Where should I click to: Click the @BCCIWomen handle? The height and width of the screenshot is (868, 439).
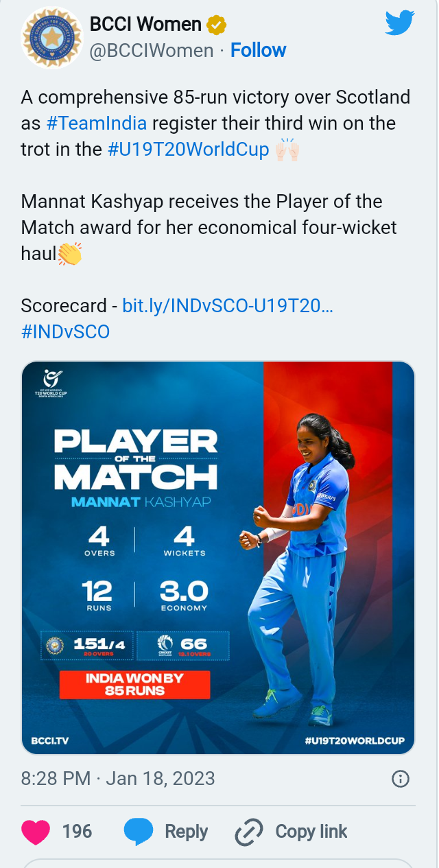tap(152, 50)
